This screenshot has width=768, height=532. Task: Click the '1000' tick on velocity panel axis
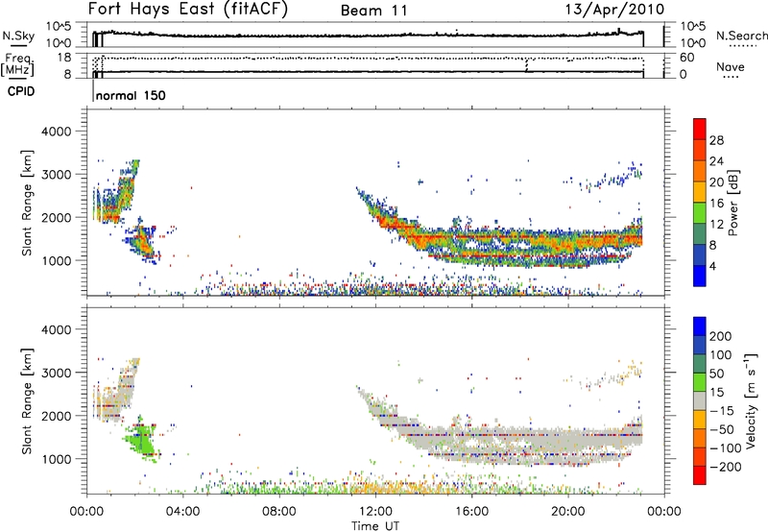[57, 459]
